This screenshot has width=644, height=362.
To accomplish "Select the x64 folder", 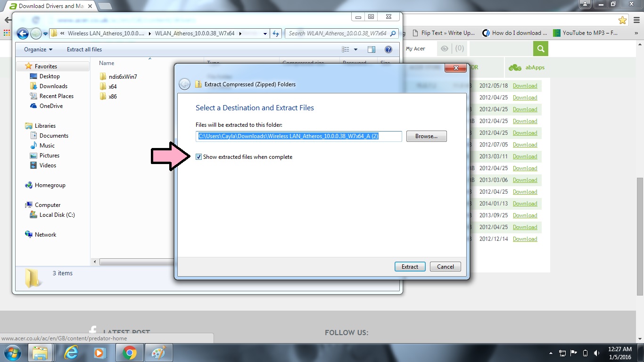I will 112,87.
